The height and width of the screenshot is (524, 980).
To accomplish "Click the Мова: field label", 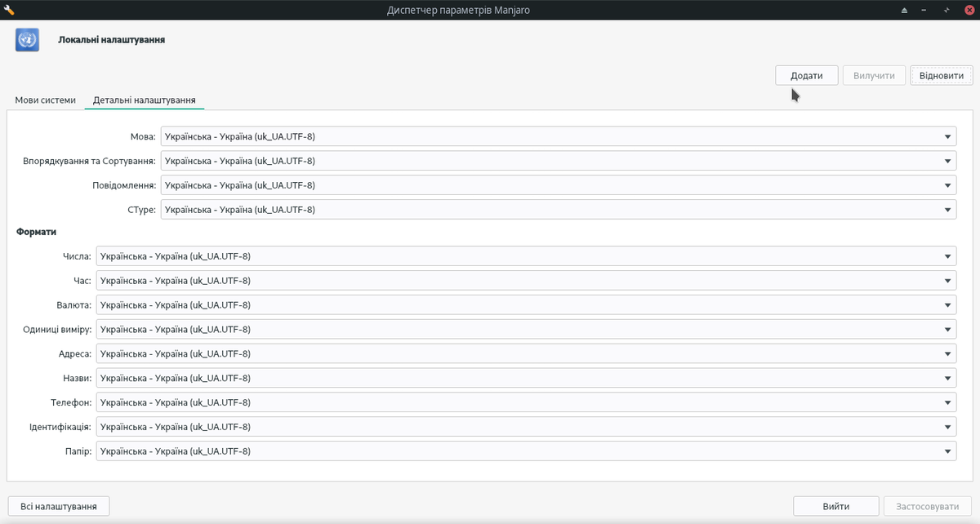I will [x=143, y=137].
